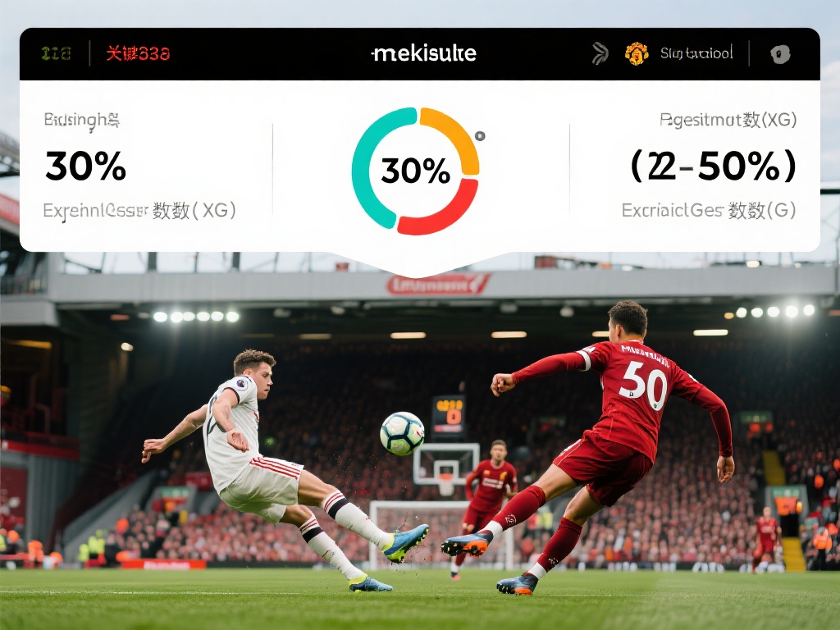Click the red and gold club crest icon
The width and height of the screenshot is (840, 630).
[x=637, y=53]
